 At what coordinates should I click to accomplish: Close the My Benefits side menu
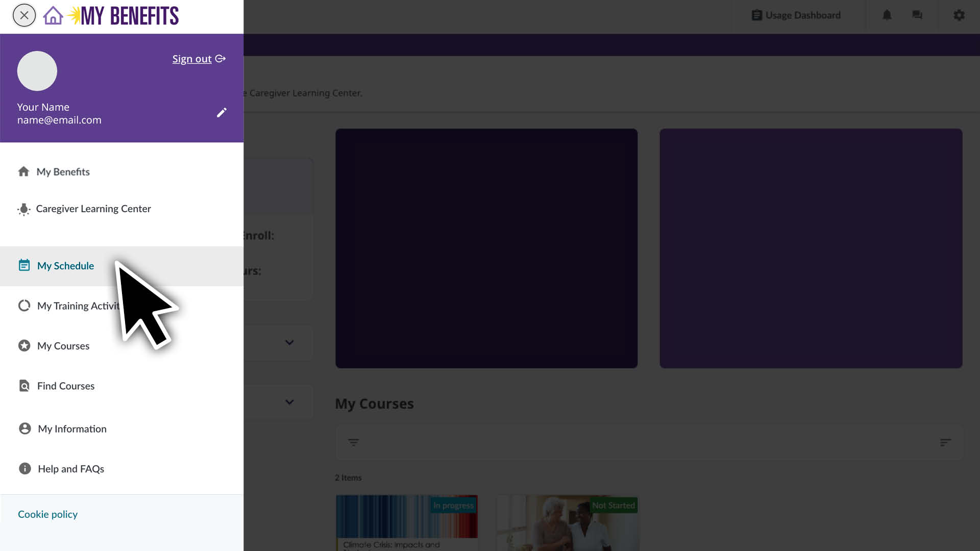pos(24,15)
